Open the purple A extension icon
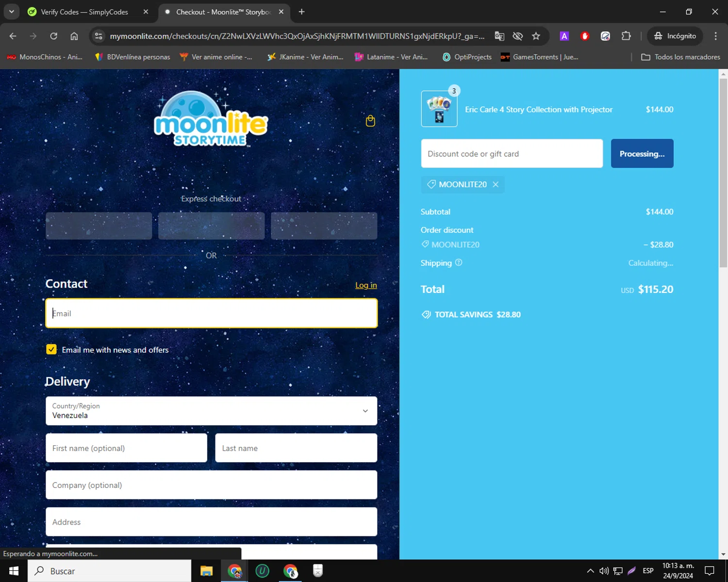The height and width of the screenshot is (582, 728). (x=564, y=36)
